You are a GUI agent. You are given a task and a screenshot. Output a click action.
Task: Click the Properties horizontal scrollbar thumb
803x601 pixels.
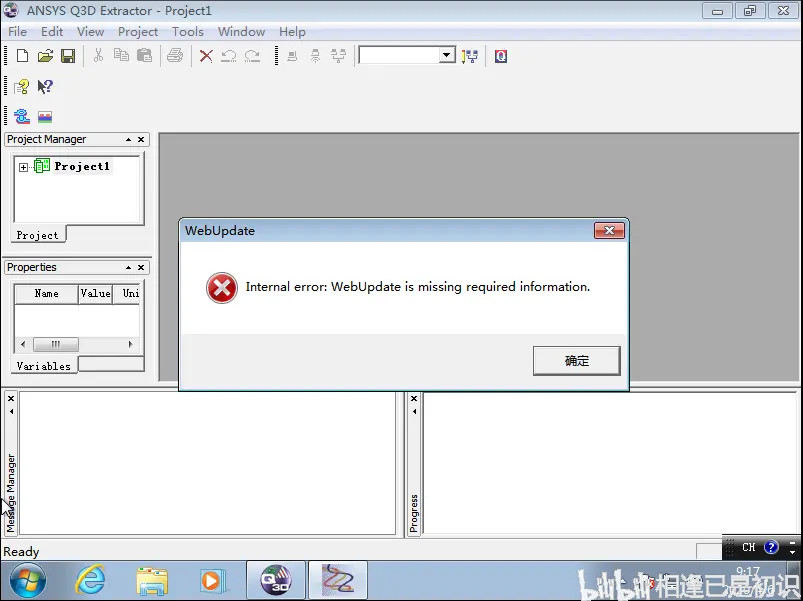(x=56, y=344)
